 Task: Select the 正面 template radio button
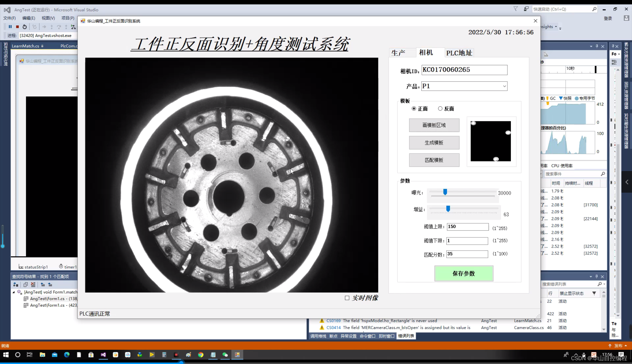pos(414,109)
